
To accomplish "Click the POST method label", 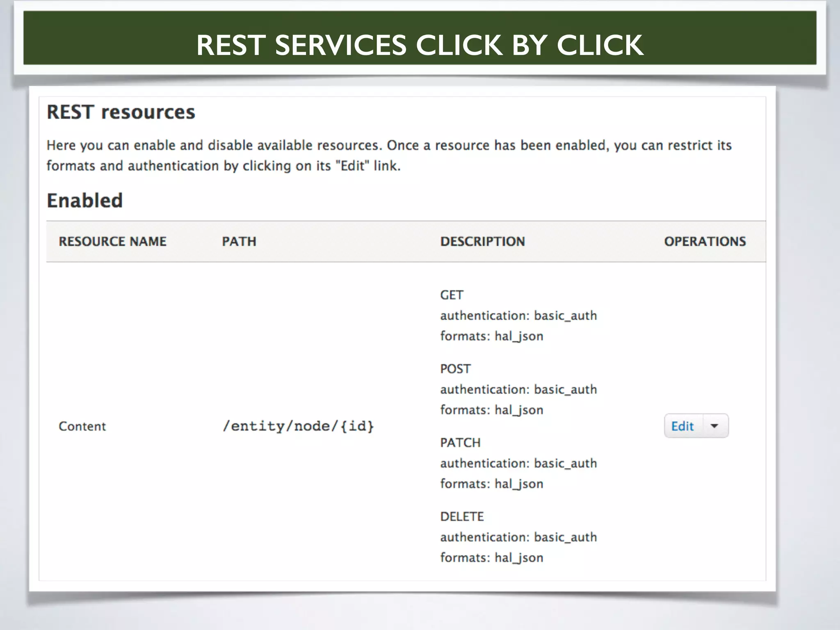I will pos(455,369).
